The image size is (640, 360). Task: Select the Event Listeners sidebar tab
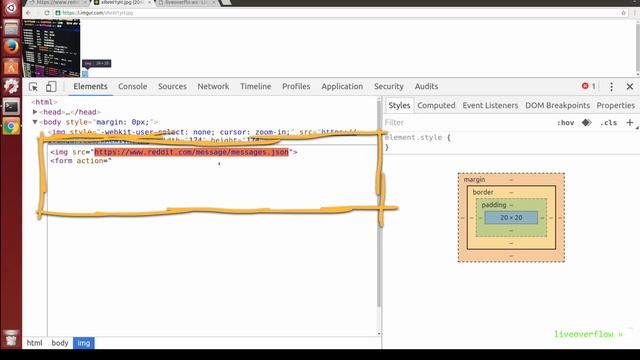point(490,105)
